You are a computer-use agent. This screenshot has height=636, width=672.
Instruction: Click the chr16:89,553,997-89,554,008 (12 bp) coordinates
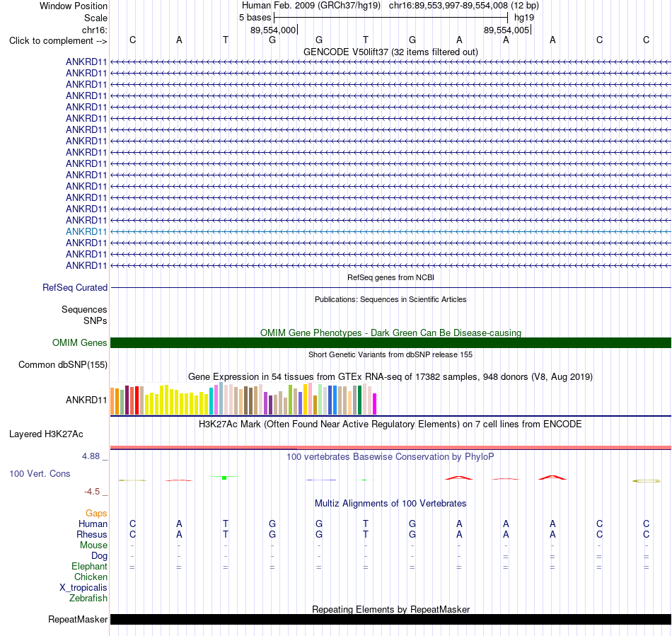coord(464,6)
